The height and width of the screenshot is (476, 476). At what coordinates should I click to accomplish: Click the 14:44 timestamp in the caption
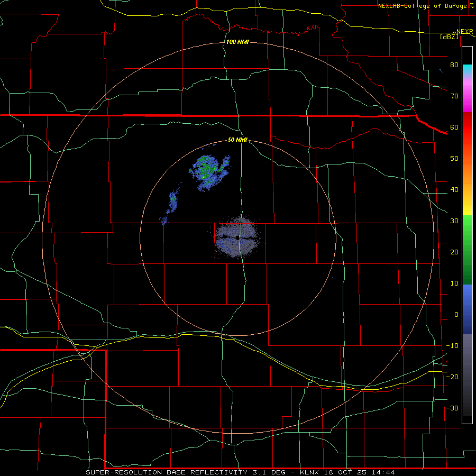tap(384, 472)
